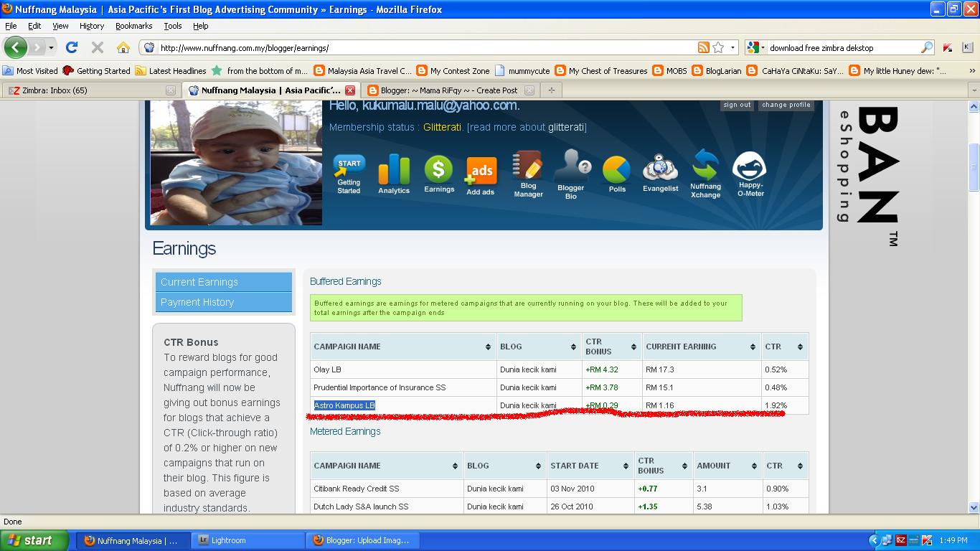Open the Bookmarks menu
This screenshot has width=980, height=551.
point(134,26)
